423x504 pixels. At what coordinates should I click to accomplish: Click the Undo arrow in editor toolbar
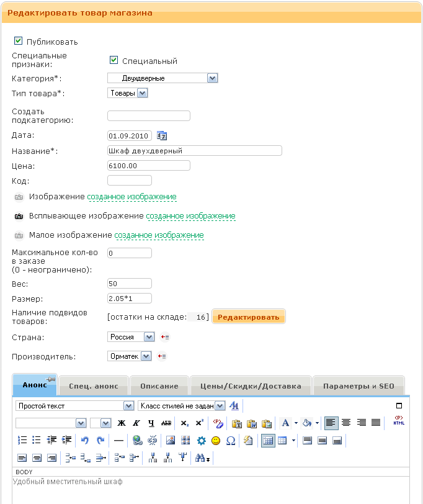click(x=85, y=441)
